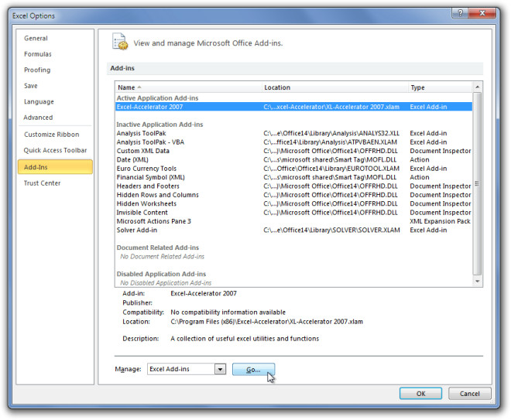511x420 pixels.
Task: Close the Excel Options dialog
Action: (482, 13)
